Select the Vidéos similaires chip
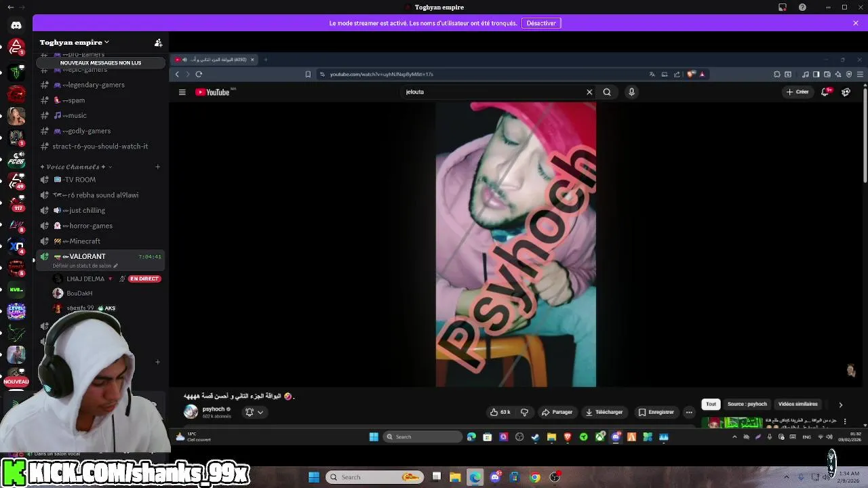The width and height of the screenshot is (868, 488). point(798,405)
